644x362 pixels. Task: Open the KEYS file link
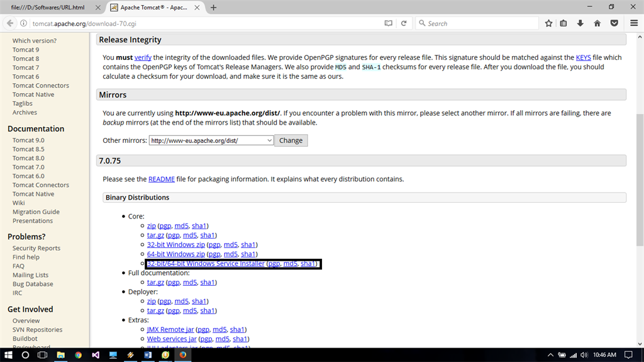[x=583, y=57]
